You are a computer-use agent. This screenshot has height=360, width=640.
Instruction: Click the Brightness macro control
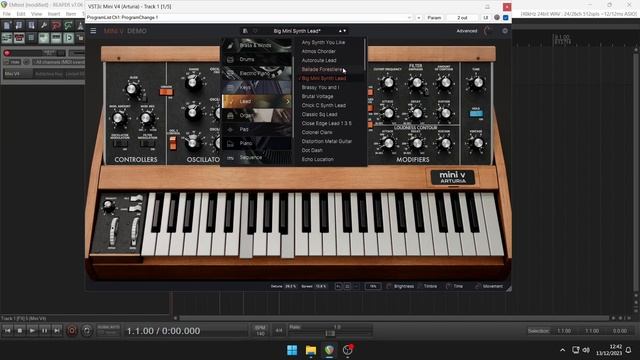[400, 286]
